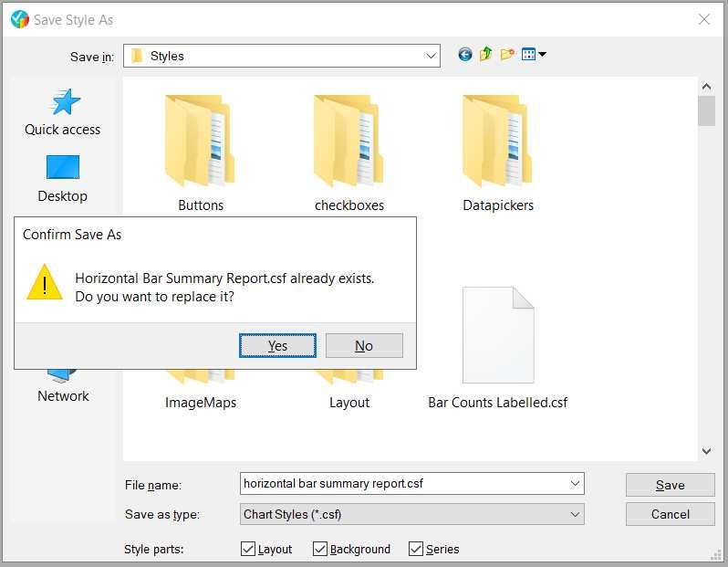Open the View Menu icon
The height and width of the screenshot is (567, 728).
[534, 55]
